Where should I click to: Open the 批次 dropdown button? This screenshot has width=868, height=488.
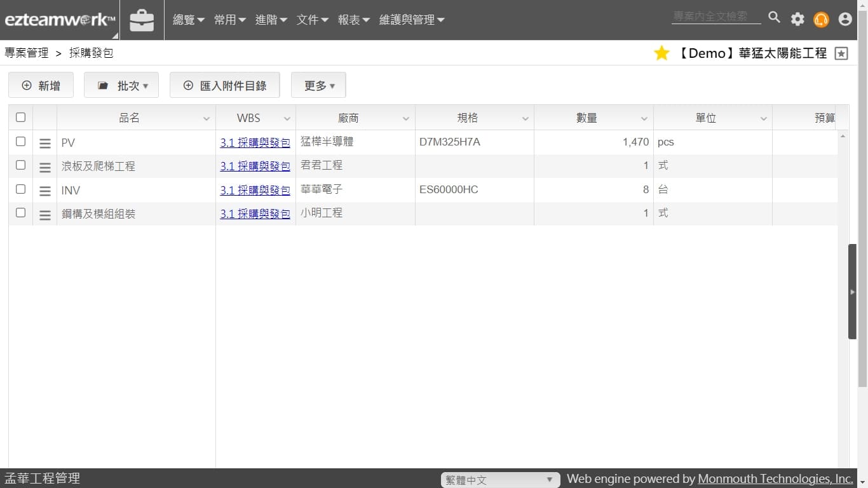coord(121,86)
